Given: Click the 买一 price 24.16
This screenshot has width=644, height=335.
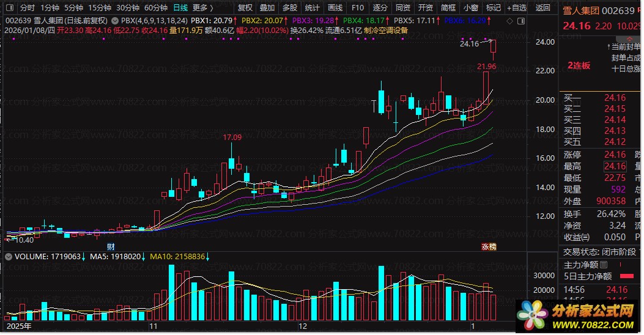Looking at the screenshot, I should click(x=615, y=98).
